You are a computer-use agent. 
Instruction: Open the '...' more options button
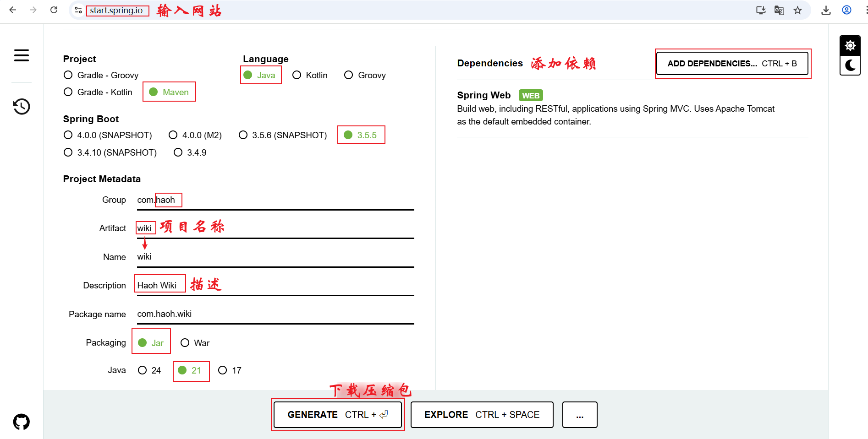(x=579, y=414)
